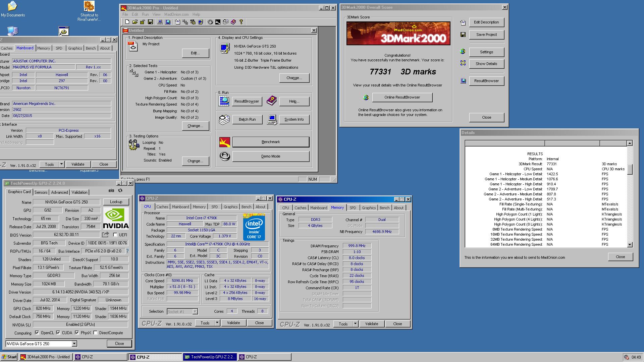Click the ResultBrowser magnifier toolbar icon
The width and height of the screenshot is (644, 362).
click(168, 22)
